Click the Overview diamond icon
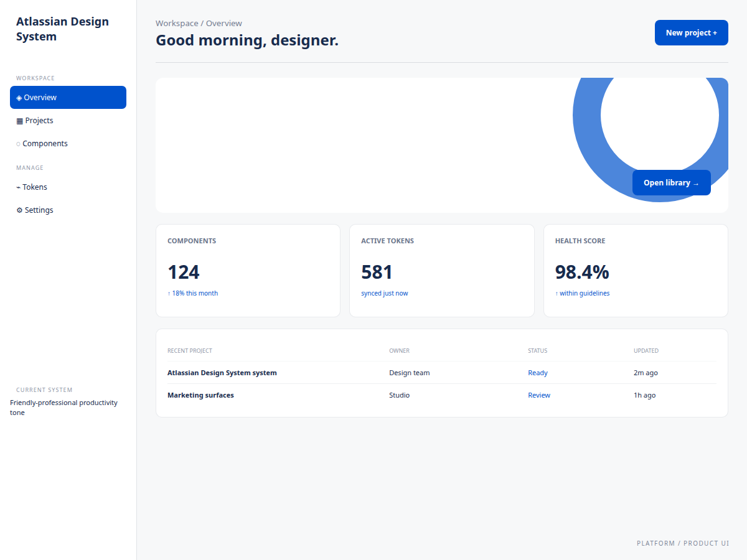This screenshot has height=560, width=747. (x=19, y=98)
